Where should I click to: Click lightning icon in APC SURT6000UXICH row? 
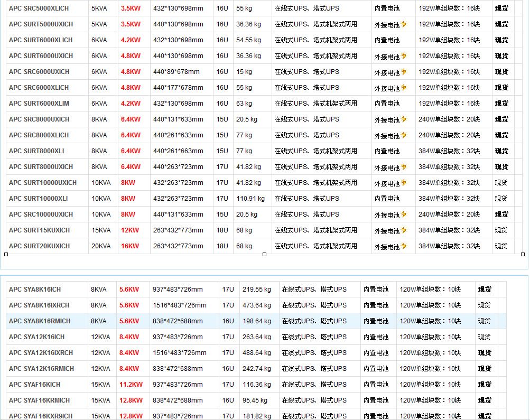(404, 56)
